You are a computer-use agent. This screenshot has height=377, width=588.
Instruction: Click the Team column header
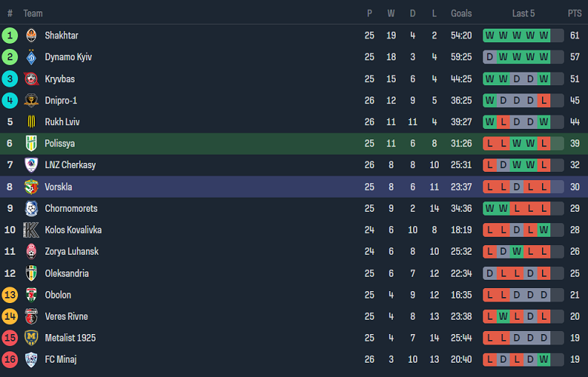[33, 14]
